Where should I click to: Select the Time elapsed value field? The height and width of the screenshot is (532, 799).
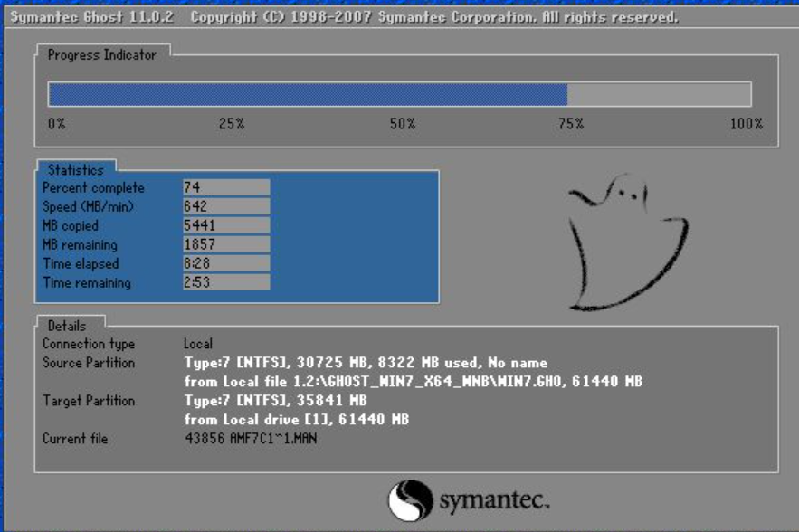point(225,264)
